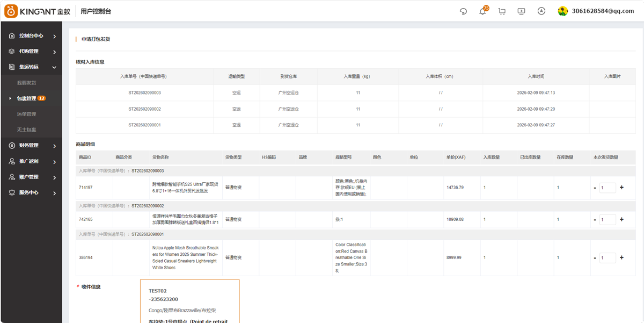Image resolution: width=644 pixels, height=323 pixels.
Task: Click the KINGANT logo
Action: point(38,11)
